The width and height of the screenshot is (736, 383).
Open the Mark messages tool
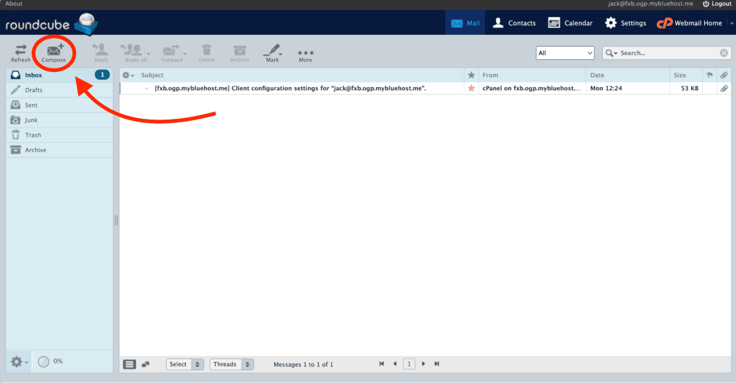coord(272,53)
